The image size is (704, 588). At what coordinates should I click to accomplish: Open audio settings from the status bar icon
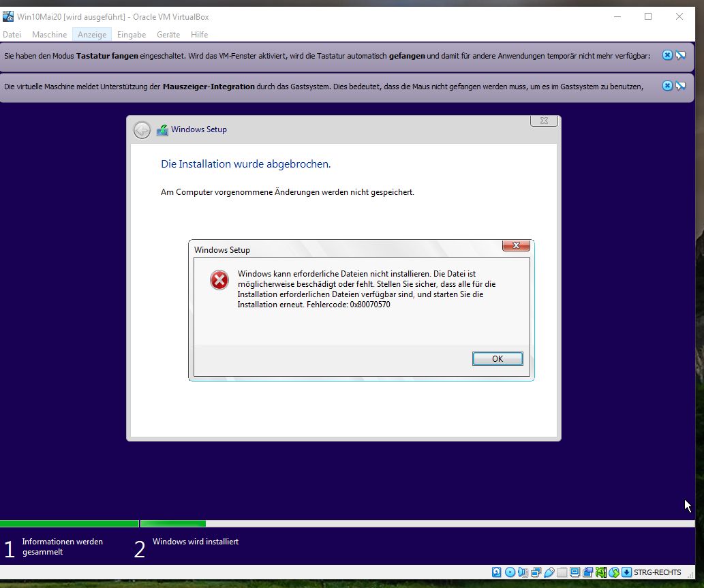(523, 572)
